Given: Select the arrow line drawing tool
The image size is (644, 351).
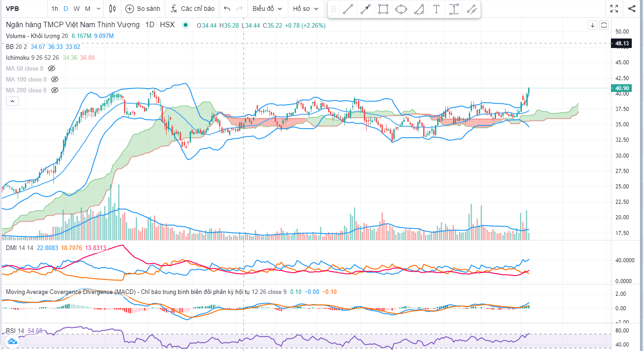Looking at the screenshot, I should point(366,9).
